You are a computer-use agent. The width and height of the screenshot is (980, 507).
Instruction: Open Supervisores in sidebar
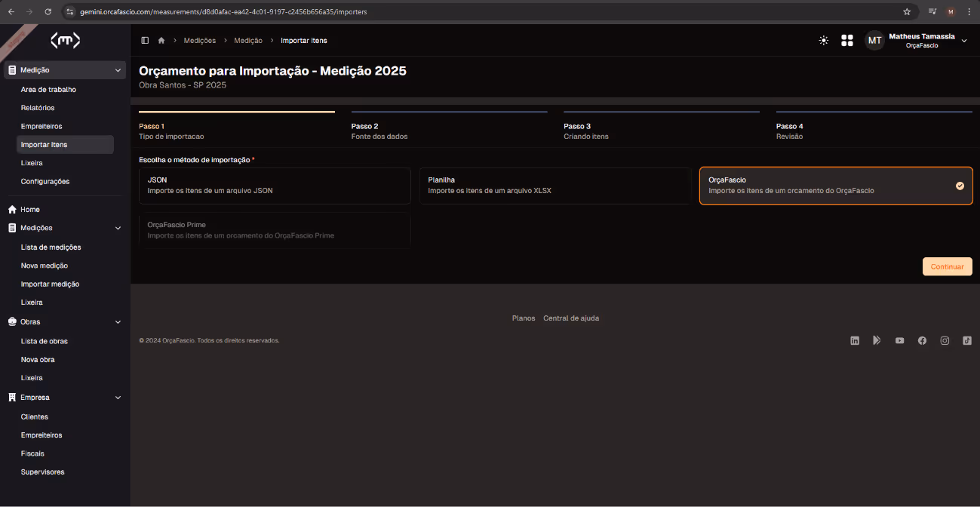(42, 472)
